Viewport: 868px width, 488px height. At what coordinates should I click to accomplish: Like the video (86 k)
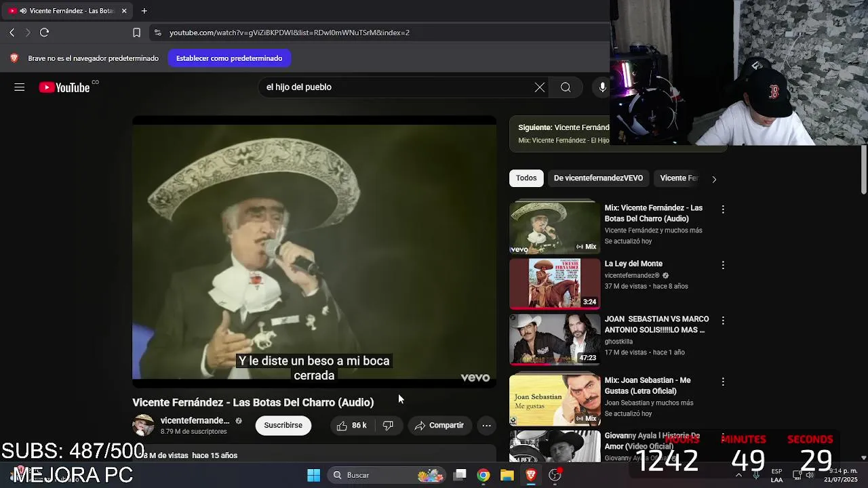pyautogui.click(x=351, y=425)
